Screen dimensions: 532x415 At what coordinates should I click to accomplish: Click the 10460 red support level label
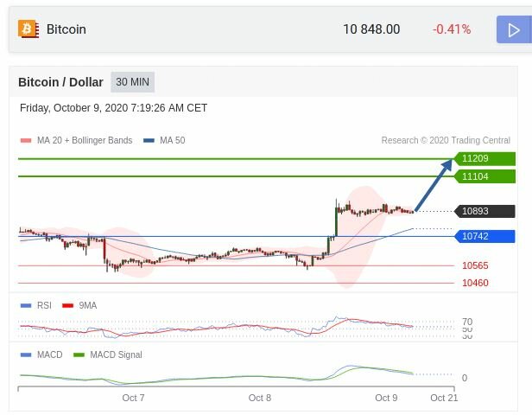pyautogui.click(x=475, y=283)
